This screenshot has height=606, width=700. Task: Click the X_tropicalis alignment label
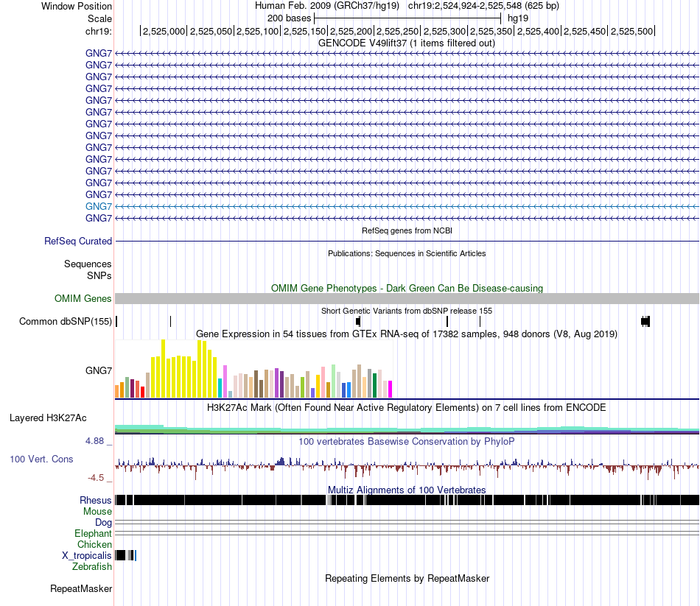pos(87,556)
